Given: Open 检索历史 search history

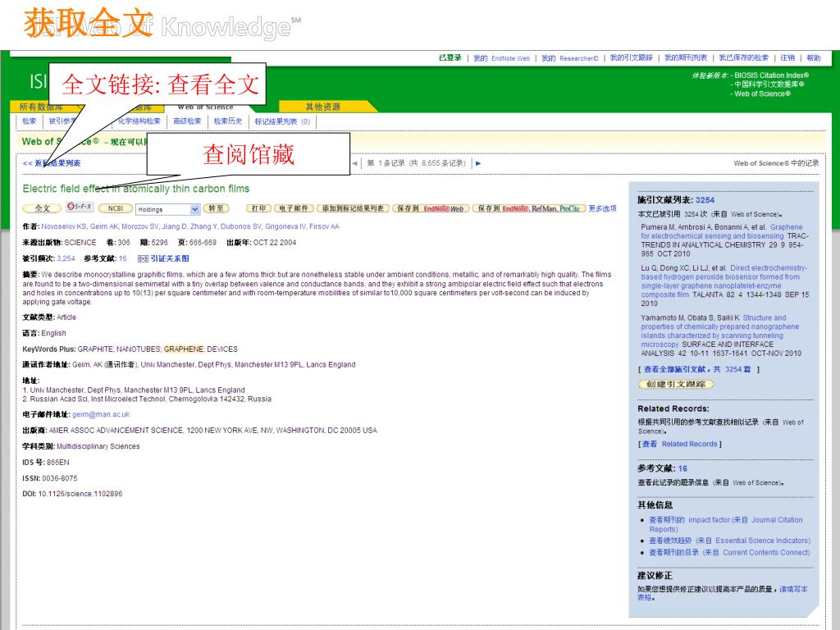Looking at the screenshot, I should pos(228,121).
